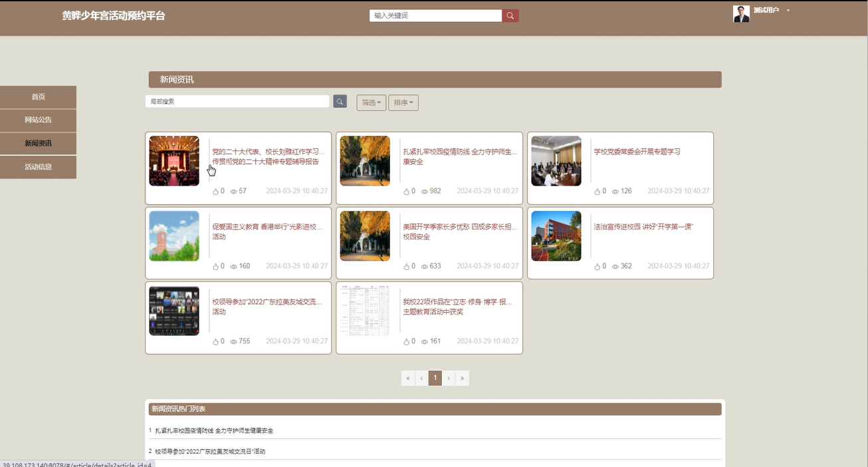Click the meeting room thumbnail of 学校党委 article

point(556,161)
